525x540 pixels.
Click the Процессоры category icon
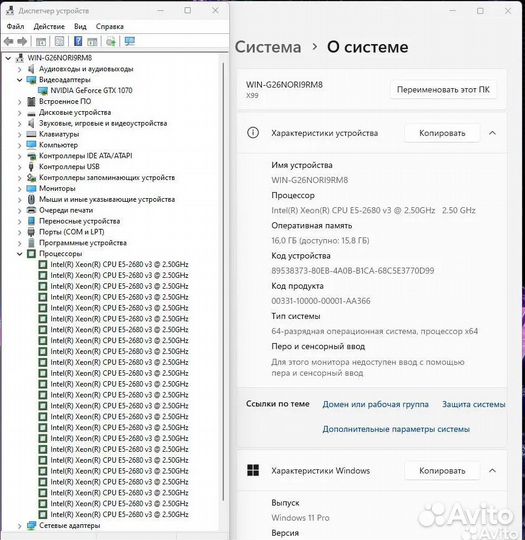tap(31, 254)
